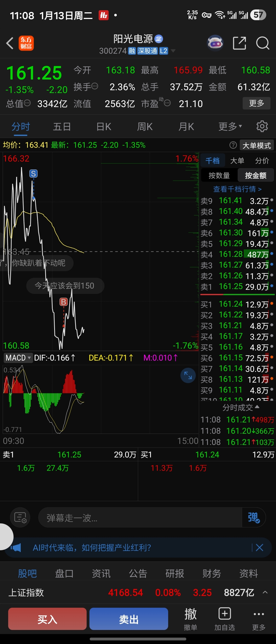Tap the 融 margin tag
Screen dimensions: 276x644
click(x=132, y=51)
